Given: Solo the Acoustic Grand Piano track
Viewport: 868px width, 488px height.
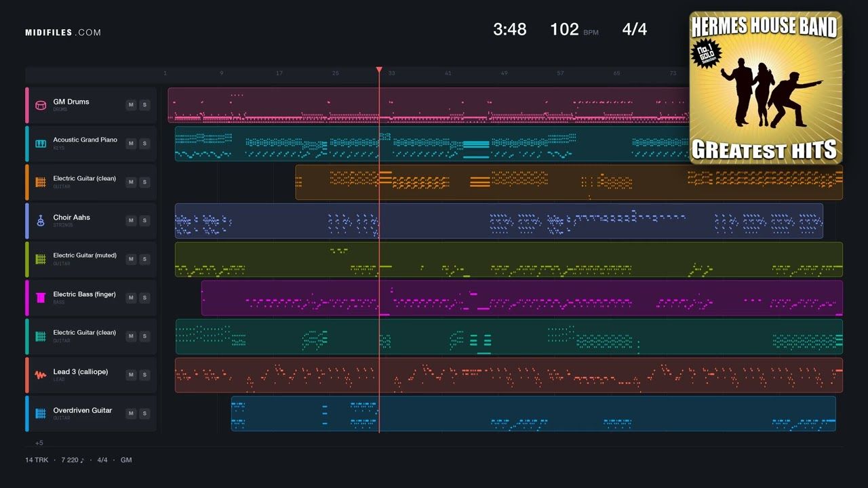Looking at the screenshot, I should pyautogui.click(x=144, y=144).
